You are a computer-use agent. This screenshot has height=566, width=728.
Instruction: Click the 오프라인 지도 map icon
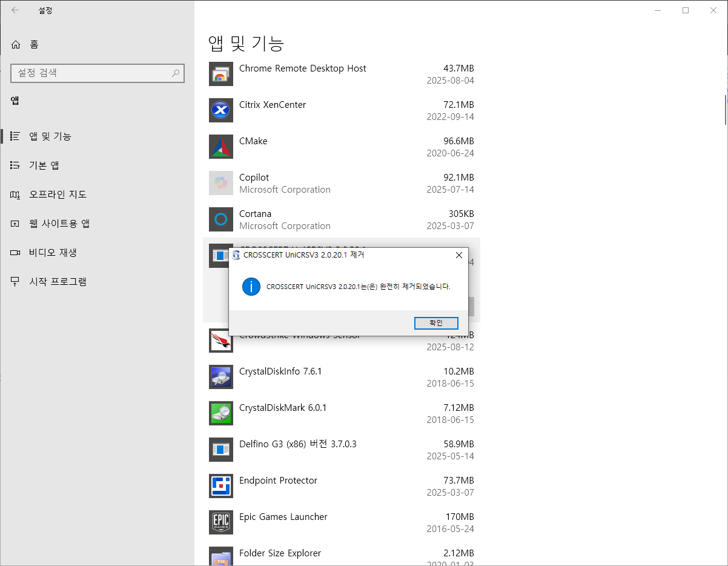(15, 195)
